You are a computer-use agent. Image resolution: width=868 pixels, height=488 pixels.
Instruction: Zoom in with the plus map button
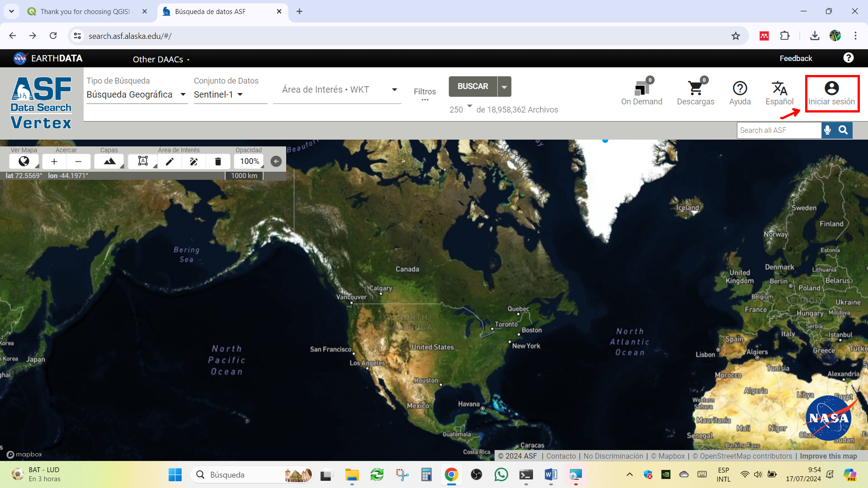[54, 161]
